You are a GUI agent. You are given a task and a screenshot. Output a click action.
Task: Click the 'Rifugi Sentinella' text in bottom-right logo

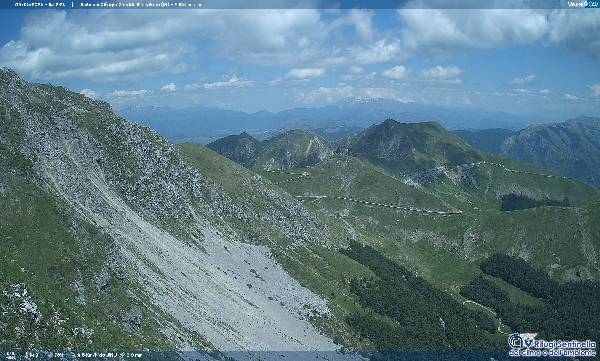(x=565, y=344)
